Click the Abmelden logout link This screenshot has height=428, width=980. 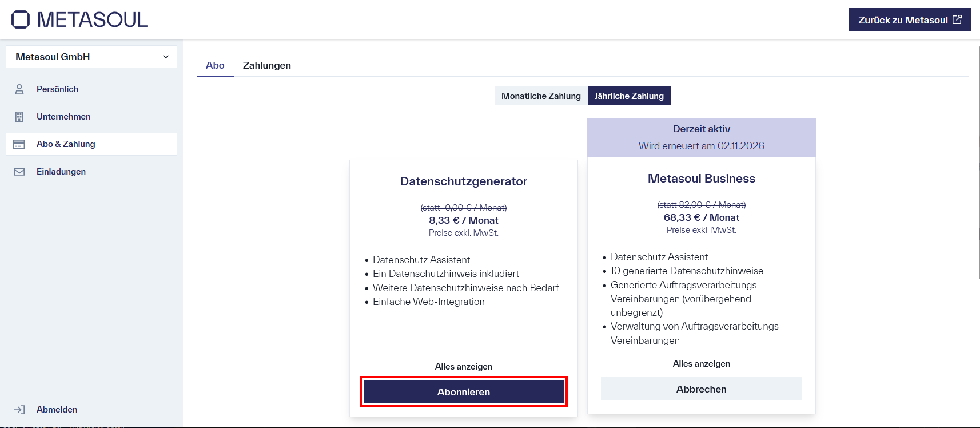[x=57, y=410]
